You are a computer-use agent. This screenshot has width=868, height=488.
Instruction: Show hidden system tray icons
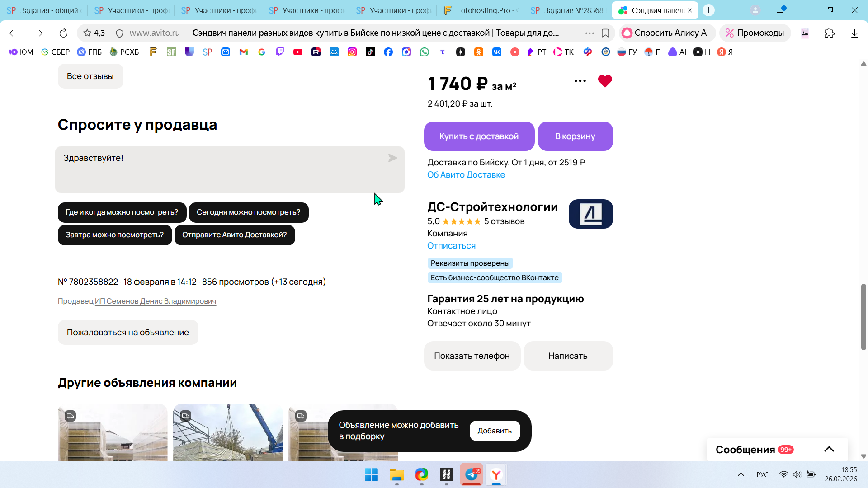pyautogui.click(x=741, y=474)
